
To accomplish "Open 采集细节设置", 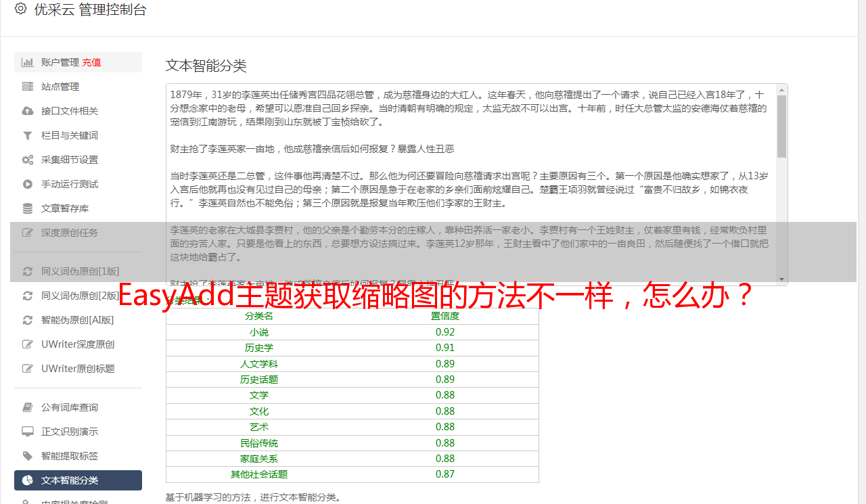I will pos(78,160).
